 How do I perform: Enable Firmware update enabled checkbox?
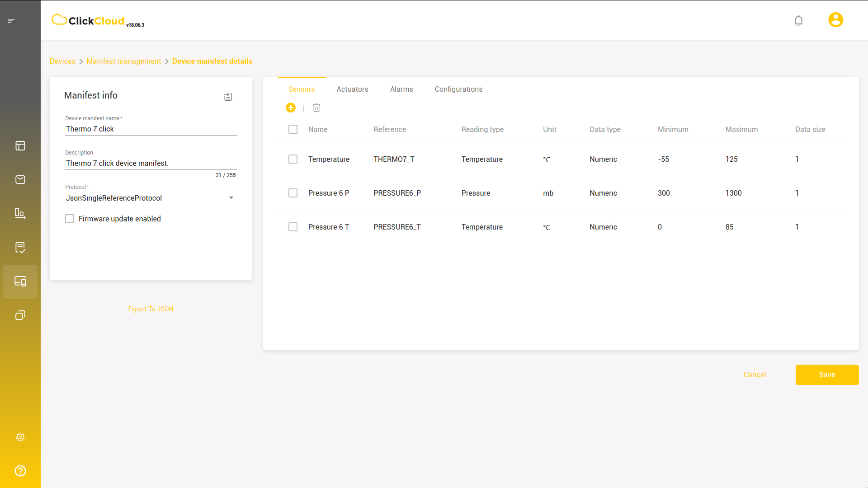point(70,219)
